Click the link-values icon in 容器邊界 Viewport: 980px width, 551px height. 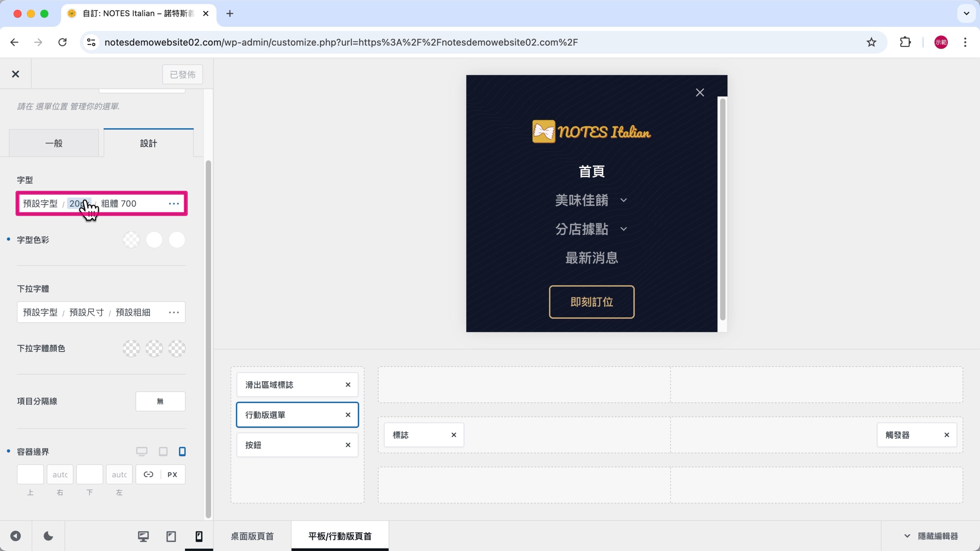click(148, 474)
